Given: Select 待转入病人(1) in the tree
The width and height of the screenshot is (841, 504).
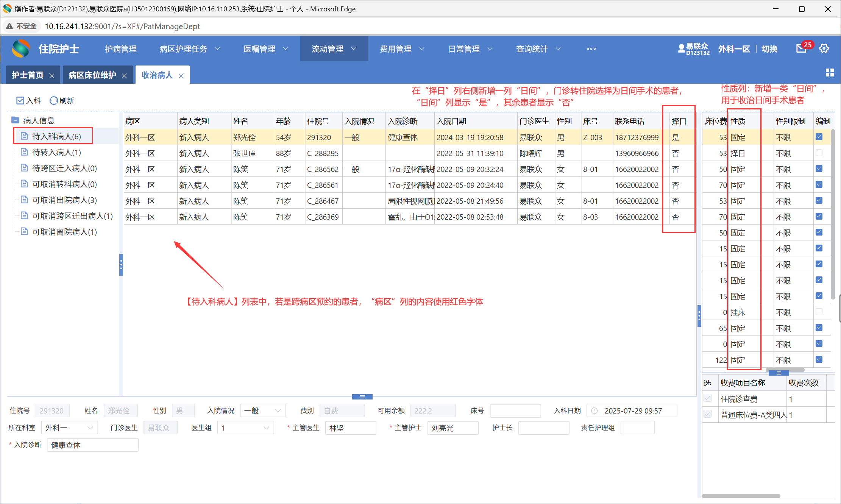Looking at the screenshot, I should (56, 152).
